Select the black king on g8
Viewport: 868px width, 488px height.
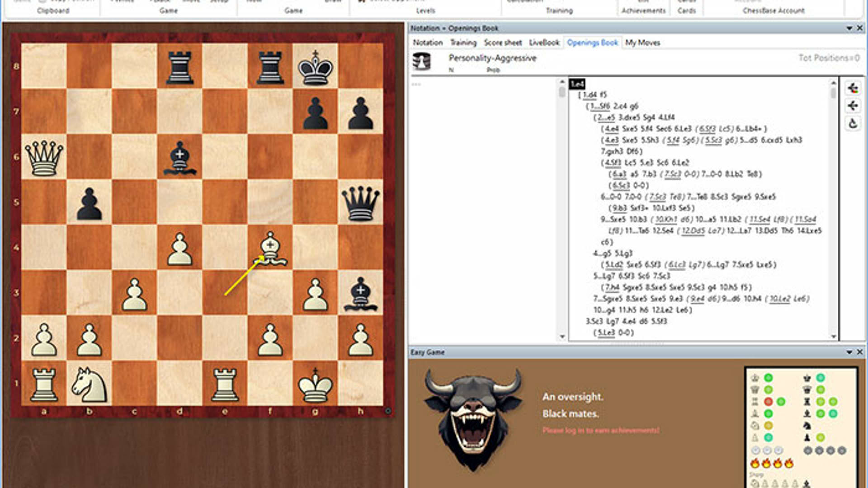pyautogui.click(x=315, y=67)
